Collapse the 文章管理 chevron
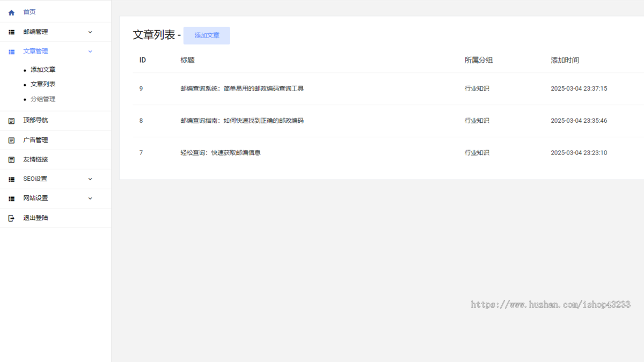 click(90, 51)
